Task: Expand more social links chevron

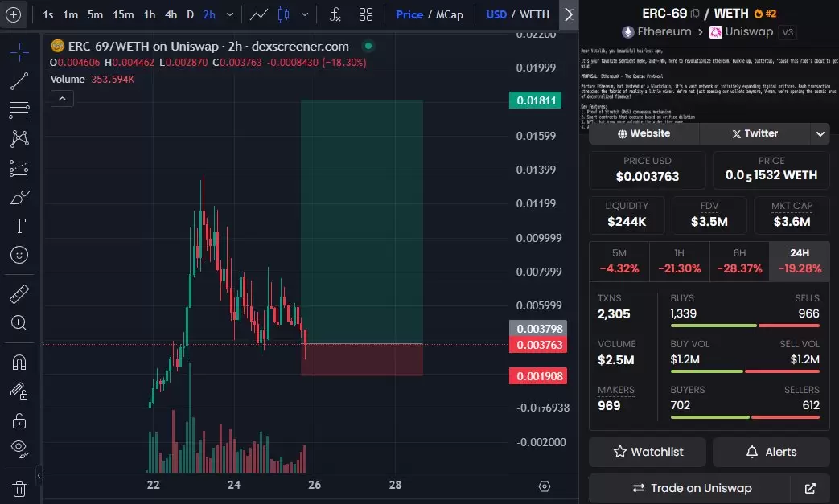Action: point(820,133)
